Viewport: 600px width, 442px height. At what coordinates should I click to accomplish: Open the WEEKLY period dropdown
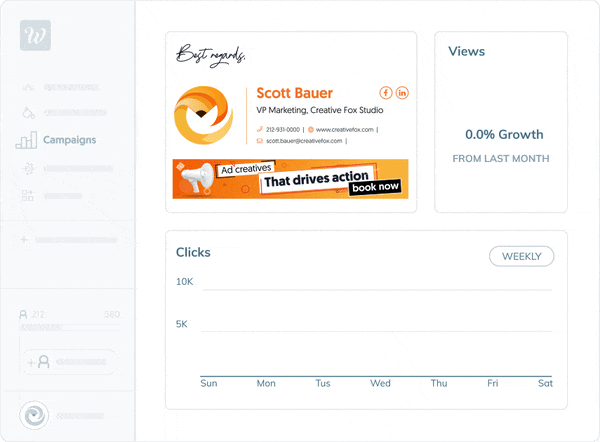[521, 256]
